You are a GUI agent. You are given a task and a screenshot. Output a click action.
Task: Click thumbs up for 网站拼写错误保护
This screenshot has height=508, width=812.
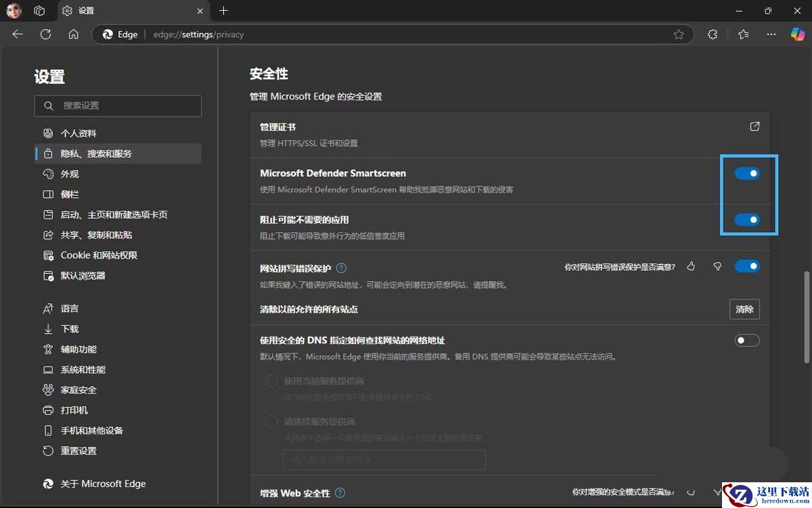coord(691,267)
